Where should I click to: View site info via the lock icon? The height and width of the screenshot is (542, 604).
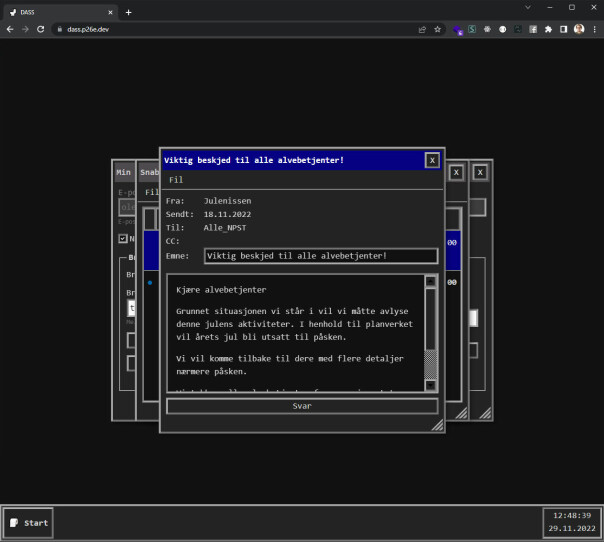tap(60, 29)
